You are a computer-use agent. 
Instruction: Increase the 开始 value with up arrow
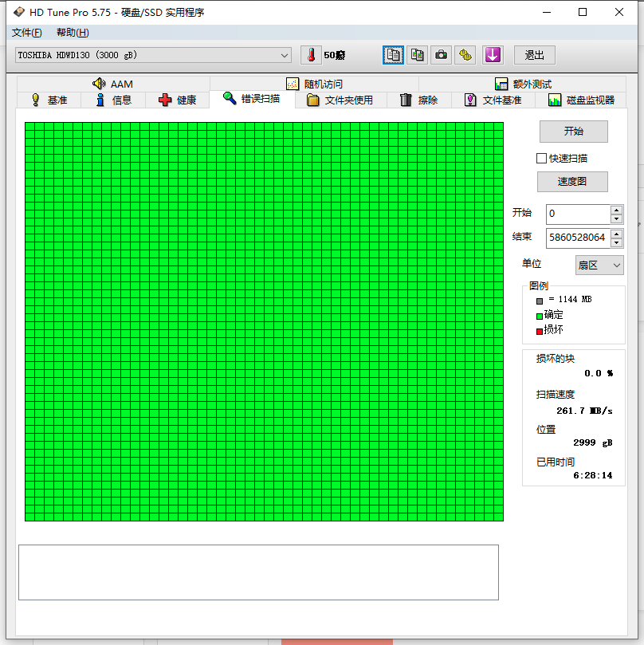pos(616,210)
